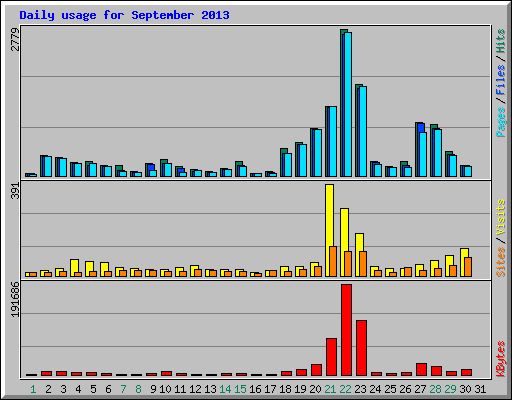The image size is (512, 400).
Task: Click day 7 on the x-axis
Action: [x=123, y=389]
